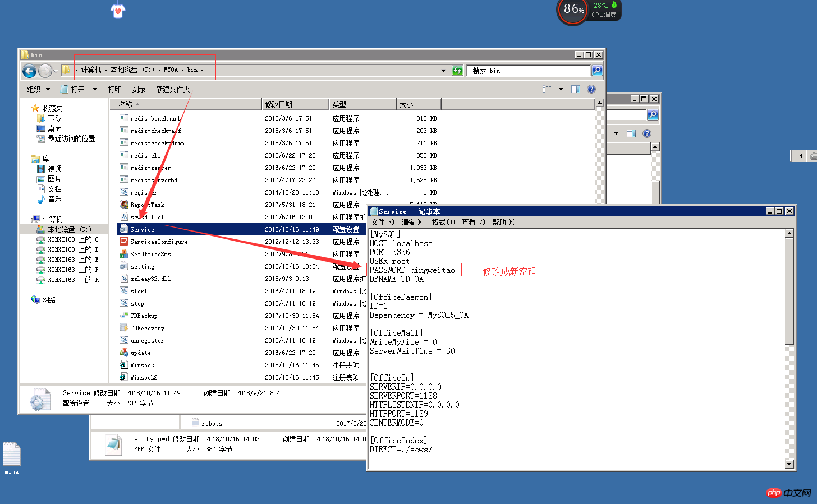Click the 打印 button in the toolbar
Screen dimensions: 817x504
(x=114, y=89)
